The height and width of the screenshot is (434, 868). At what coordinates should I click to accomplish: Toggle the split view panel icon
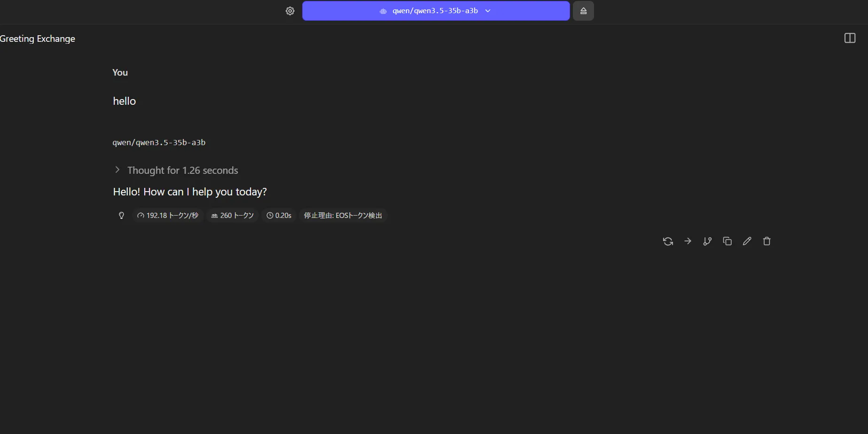[x=850, y=38]
